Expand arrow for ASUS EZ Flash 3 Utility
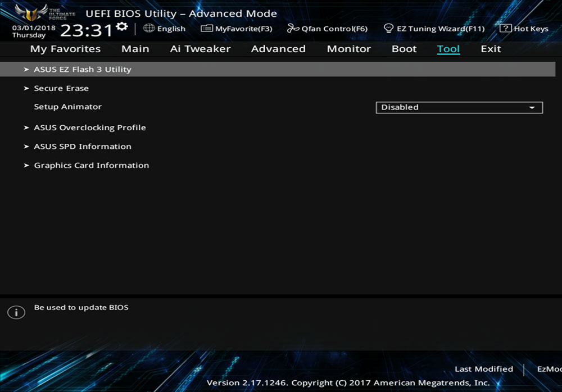The image size is (562, 392). coord(26,69)
